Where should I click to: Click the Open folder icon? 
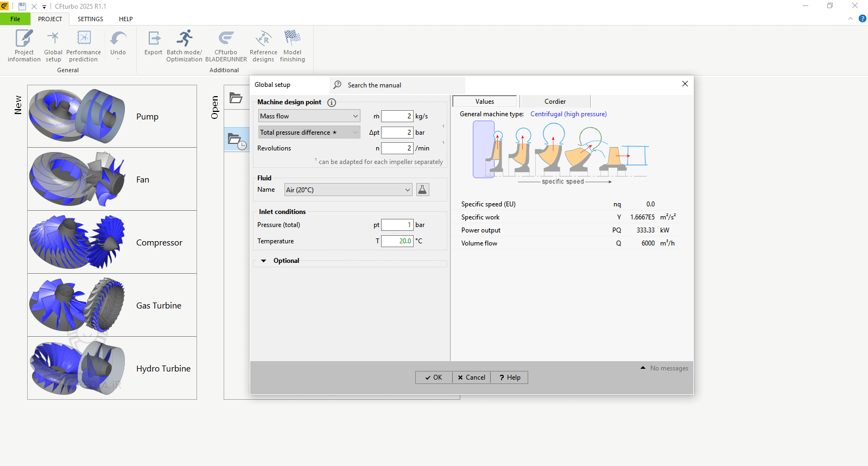(236, 98)
